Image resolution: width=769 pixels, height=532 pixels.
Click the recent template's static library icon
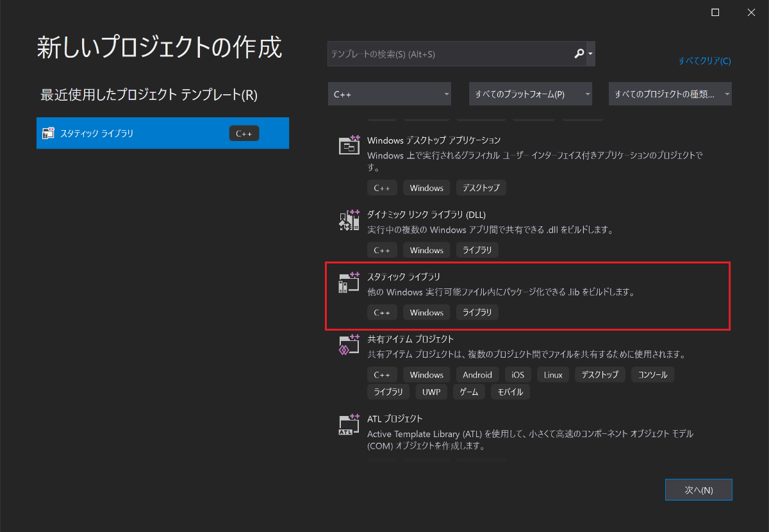coord(48,133)
